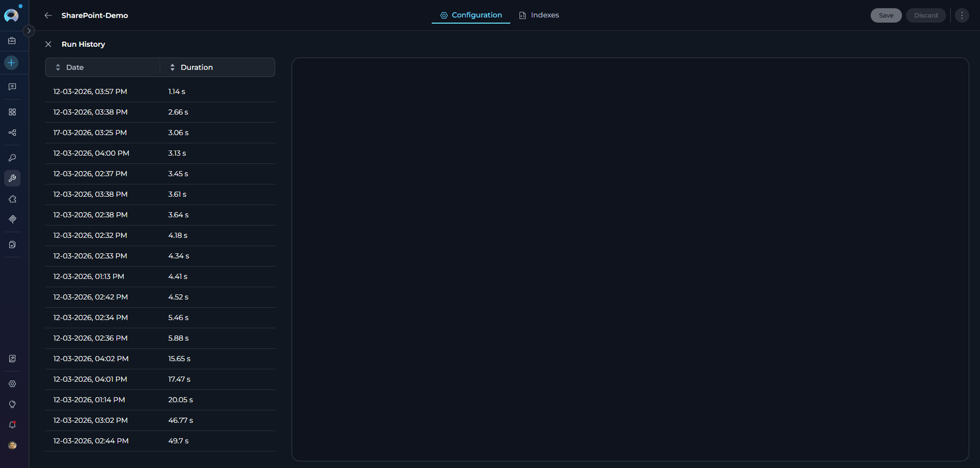Click the lightbulb tips icon
Viewport: 980px width, 468px height.
tap(12, 404)
